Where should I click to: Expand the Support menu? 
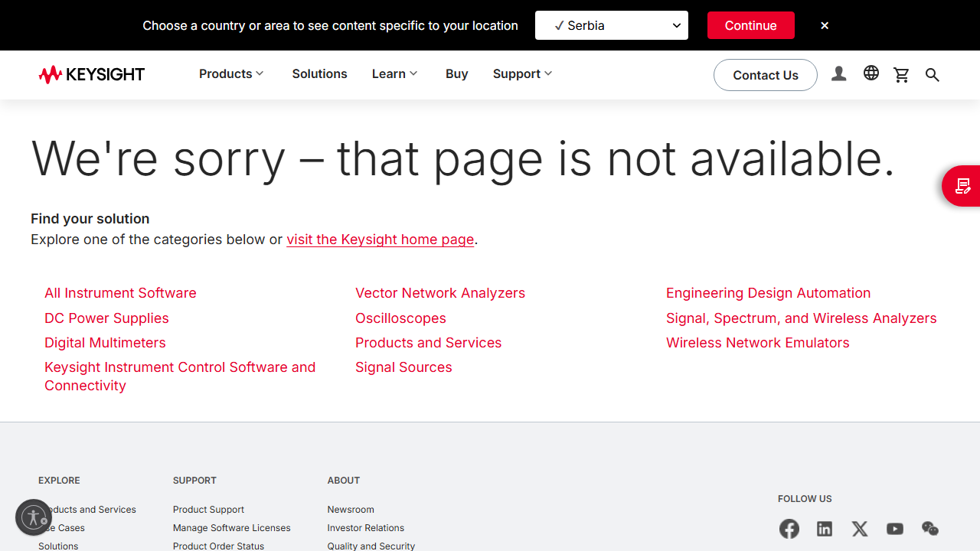point(522,74)
